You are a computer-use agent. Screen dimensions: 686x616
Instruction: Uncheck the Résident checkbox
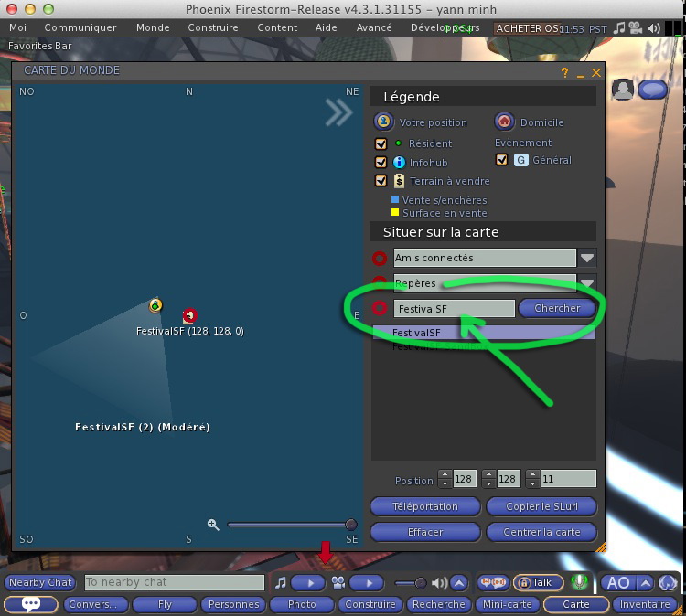point(381,143)
